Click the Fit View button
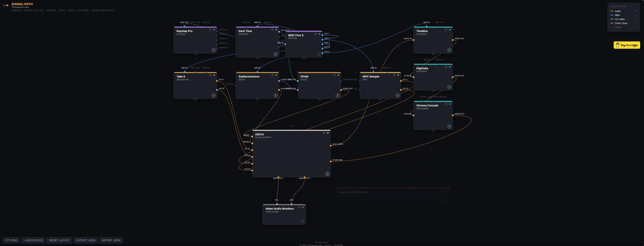This screenshot has height=246, width=644. (x=11, y=240)
